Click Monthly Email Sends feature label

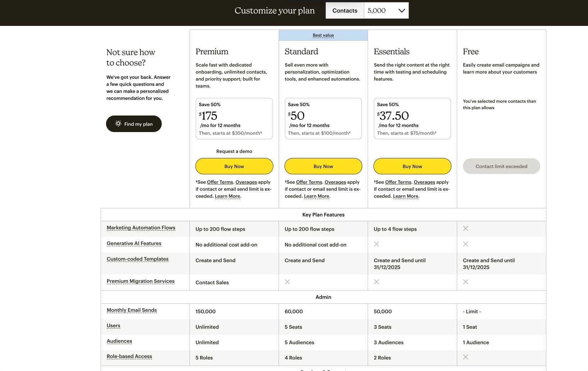click(132, 310)
